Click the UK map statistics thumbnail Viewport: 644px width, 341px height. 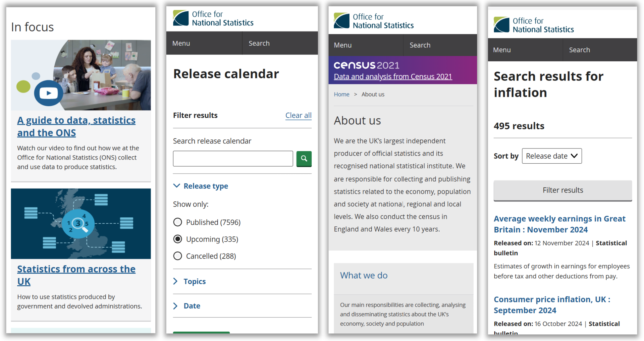[81, 223]
